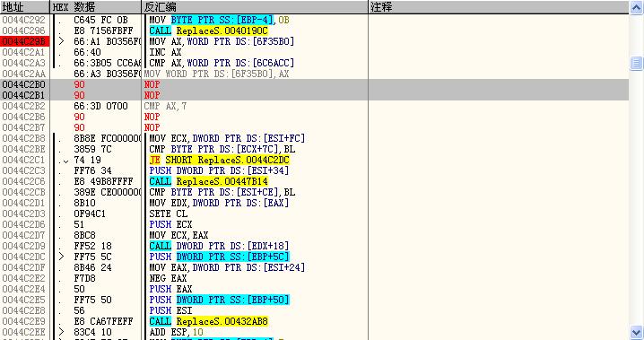Click CALL ReplaceS.0040190C instruction
The image size is (644, 340).
pos(209,31)
